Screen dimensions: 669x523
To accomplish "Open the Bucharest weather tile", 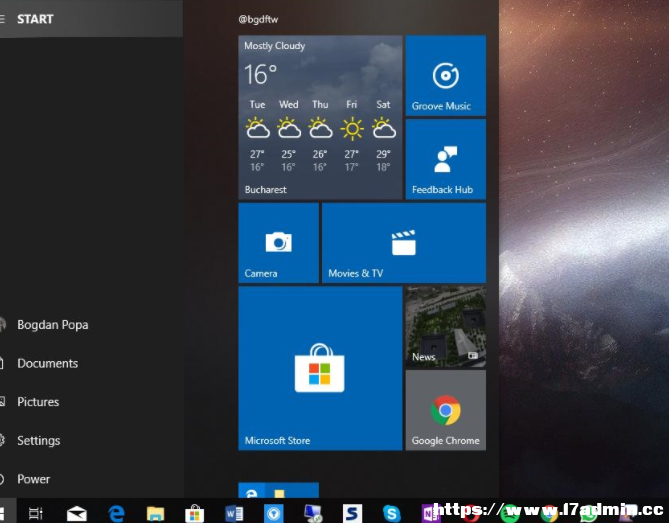I will [x=320, y=117].
